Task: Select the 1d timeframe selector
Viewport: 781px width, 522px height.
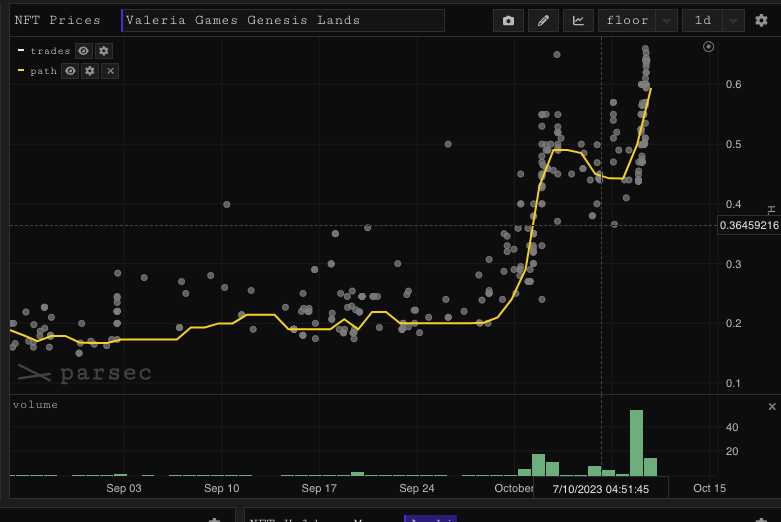Action: 703,20
